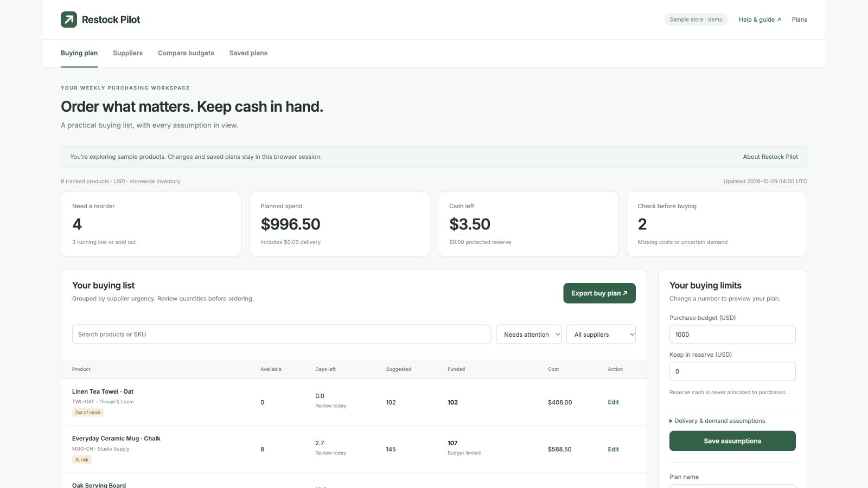Click the Save assumptions button
Screen dimensions: 868x488
click(732, 441)
